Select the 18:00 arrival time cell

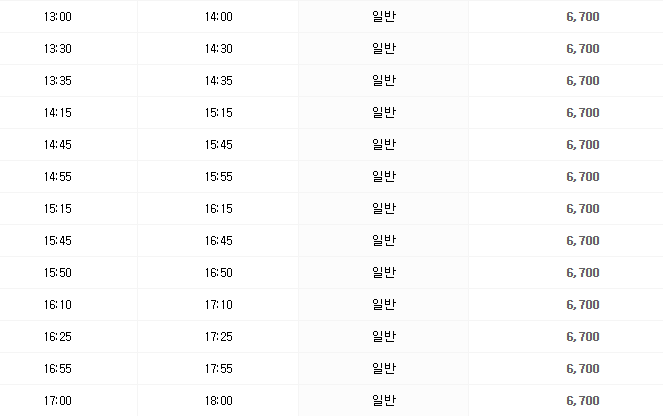[x=218, y=401]
